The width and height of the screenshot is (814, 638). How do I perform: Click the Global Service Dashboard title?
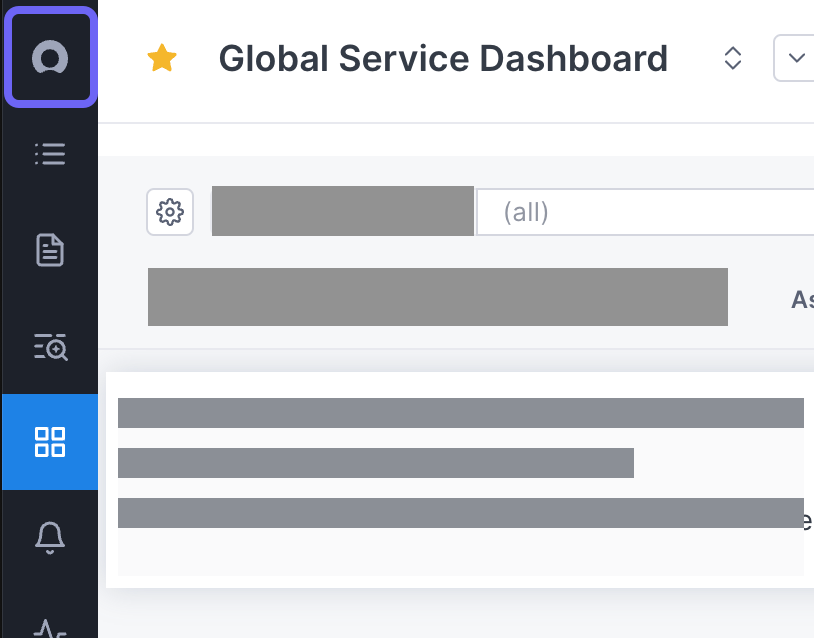[443, 58]
